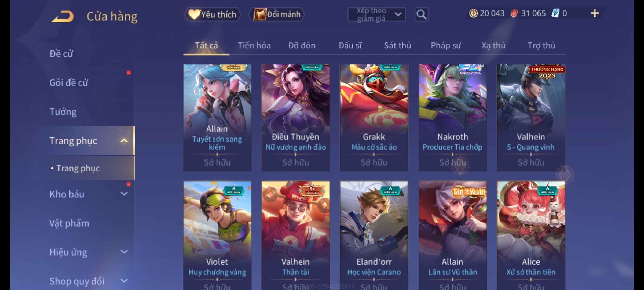Click the gold coin balance icon
Image resolution: width=644 pixels, height=290 pixels.
(473, 13)
